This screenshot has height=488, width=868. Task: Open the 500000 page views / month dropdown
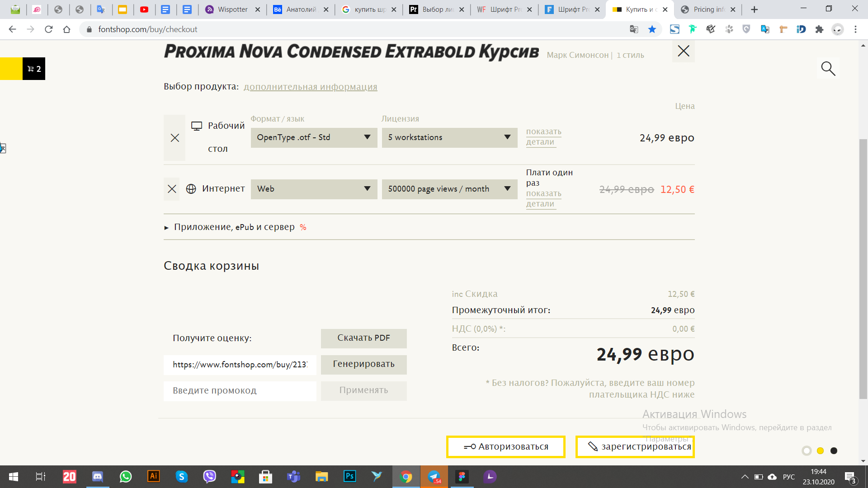tap(449, 189)
